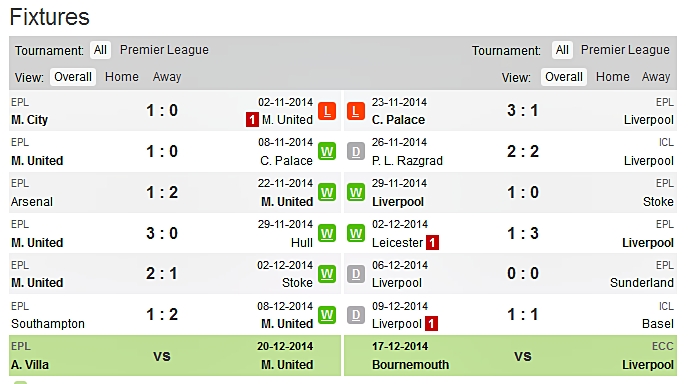Screen dimensions: 688x384
Task: Click red card icon beside M. United 02-11-2014
Action: tap(252, 120)
